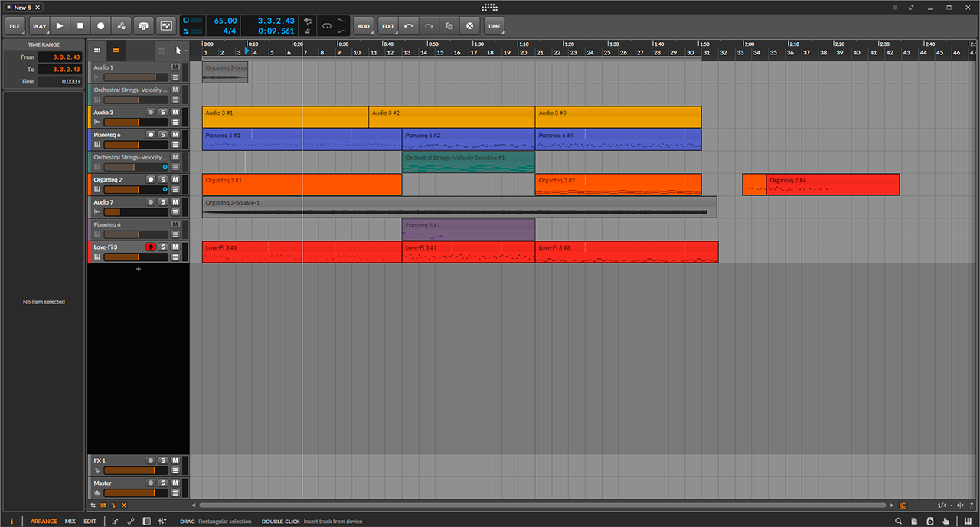Viewport: 980px width, 527px height.
Task: Switch to the MIX view
Action: click(x=70, y=521)
